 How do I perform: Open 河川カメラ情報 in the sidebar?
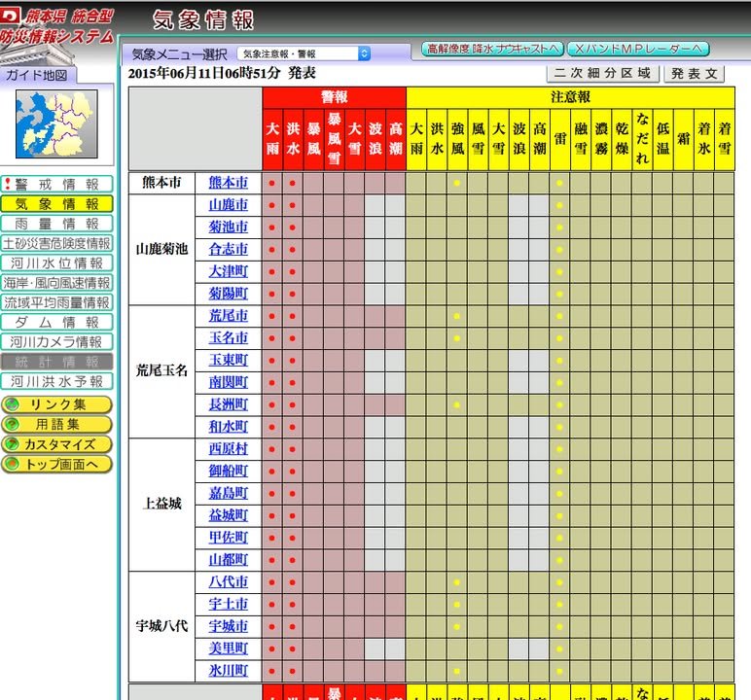[57, 341]
